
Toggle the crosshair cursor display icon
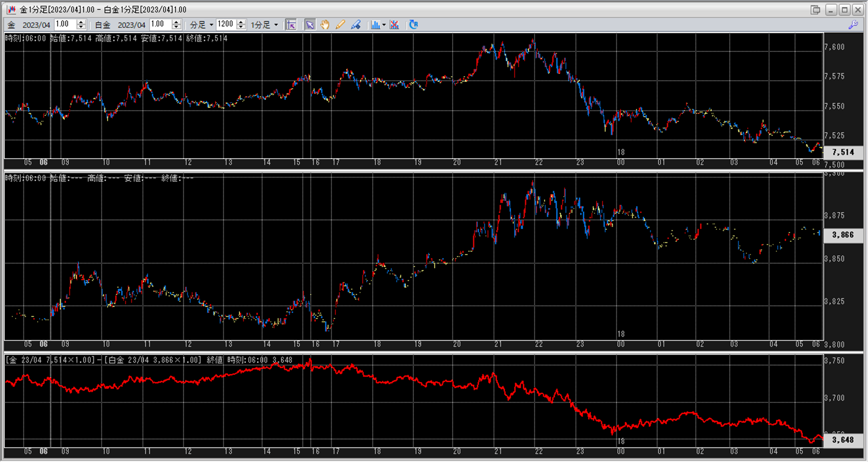291,25
